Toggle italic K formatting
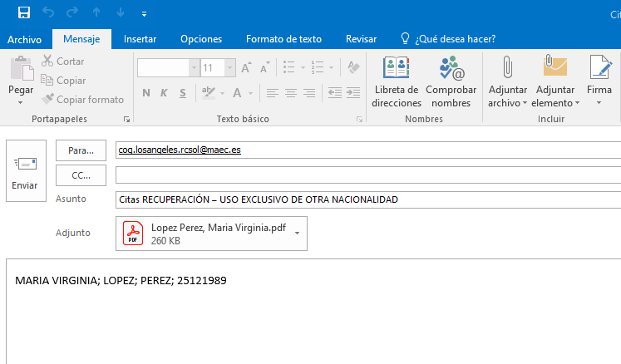Screen dimensions: 621x364 (x=164, y=93)
